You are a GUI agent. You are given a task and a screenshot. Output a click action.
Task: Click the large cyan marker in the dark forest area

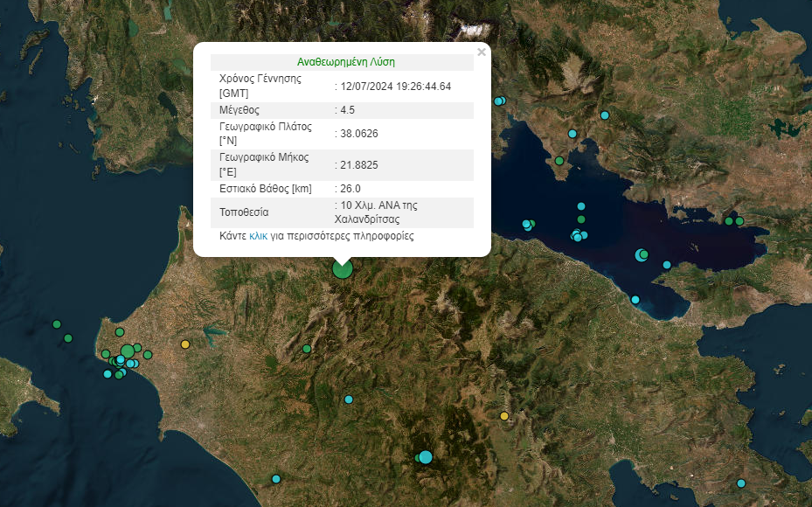coord(426,456)
